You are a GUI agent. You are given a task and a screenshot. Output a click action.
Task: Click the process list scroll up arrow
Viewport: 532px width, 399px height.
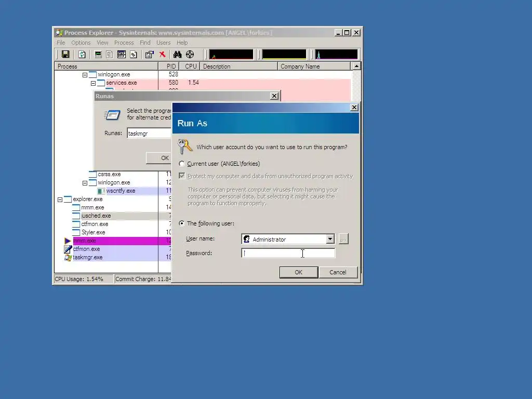pyautogui.click(x=356, y=66)
